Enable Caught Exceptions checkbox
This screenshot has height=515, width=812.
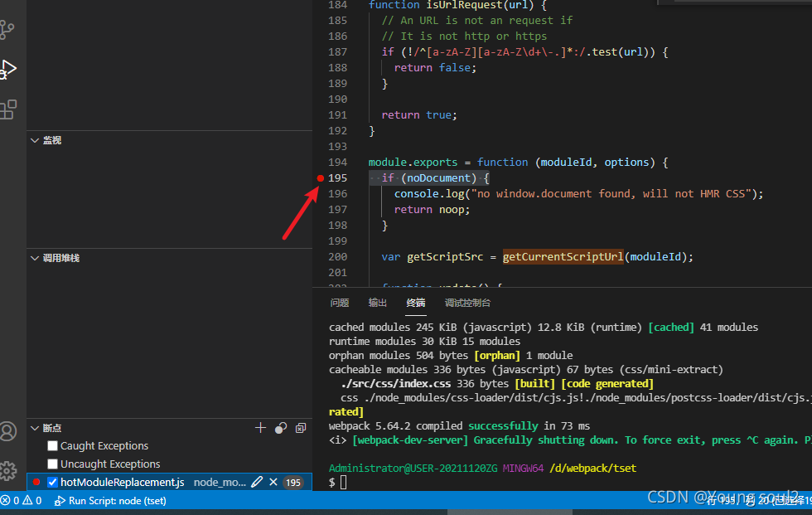(52, 445)
